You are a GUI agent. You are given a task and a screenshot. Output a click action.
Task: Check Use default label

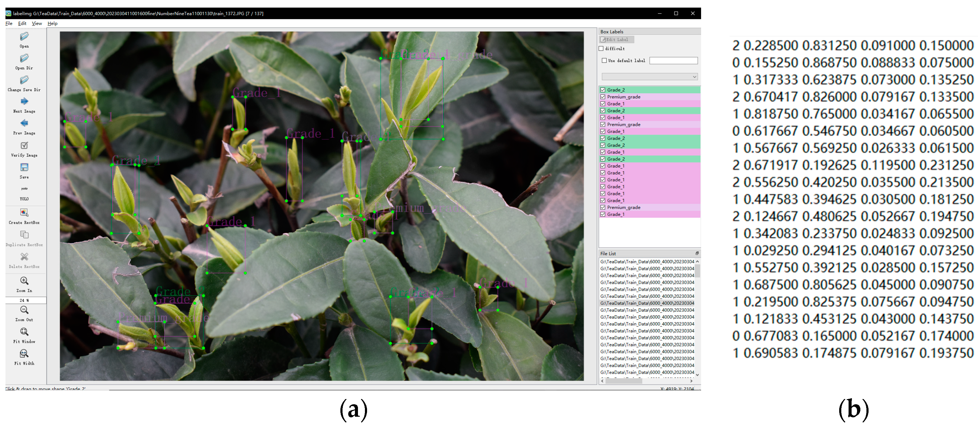(604, 61)
